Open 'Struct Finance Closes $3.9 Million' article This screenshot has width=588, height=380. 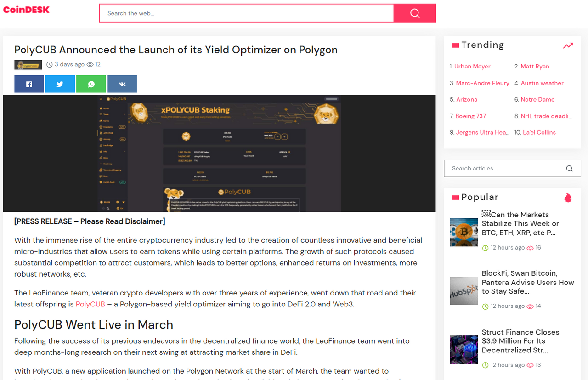pos(520,341)
